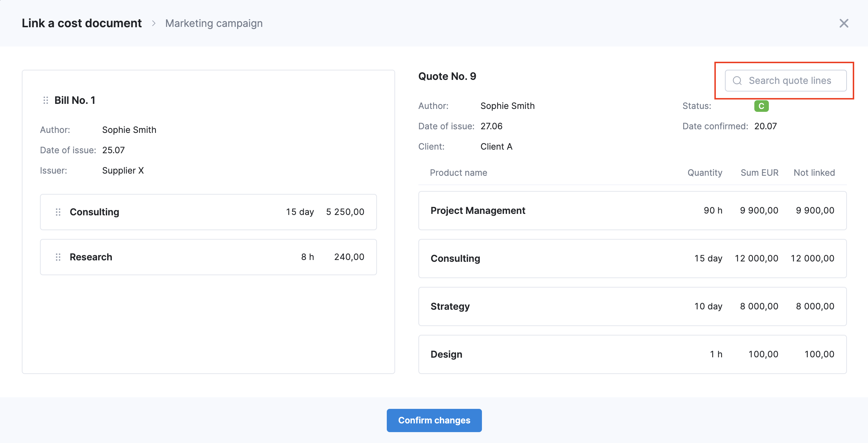Screen dimensions: 868x443
Task: Click the 10 day quantity of Strategy
Action: point(708,306)
